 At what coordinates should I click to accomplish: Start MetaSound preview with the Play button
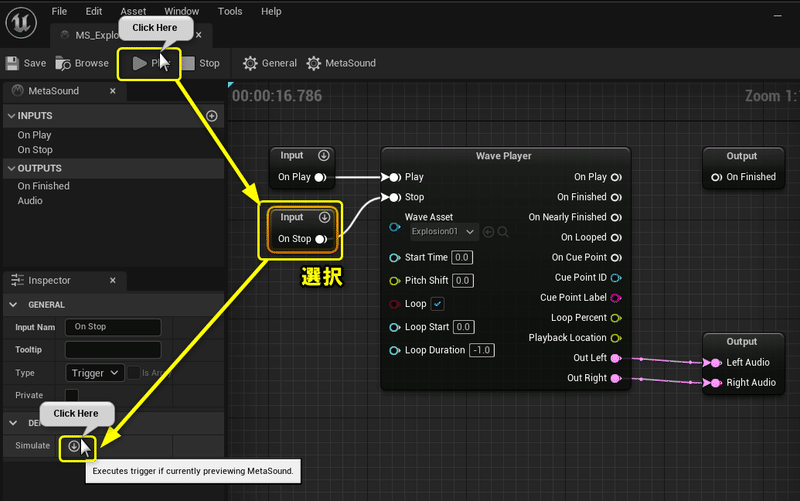tap(148, 63)
